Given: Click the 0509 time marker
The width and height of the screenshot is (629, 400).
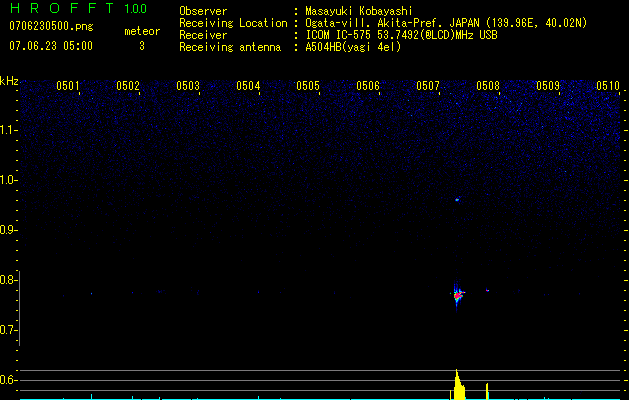Looking at the screenshot, I should tap(548, 86).
